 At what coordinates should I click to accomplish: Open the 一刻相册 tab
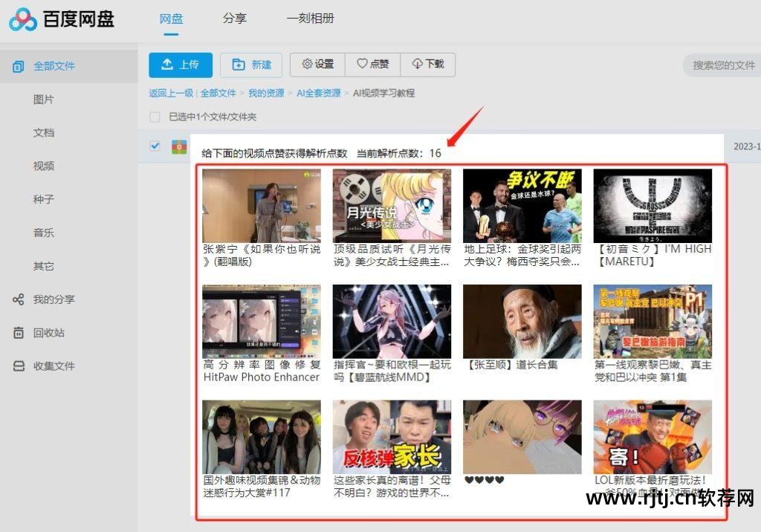311,19
